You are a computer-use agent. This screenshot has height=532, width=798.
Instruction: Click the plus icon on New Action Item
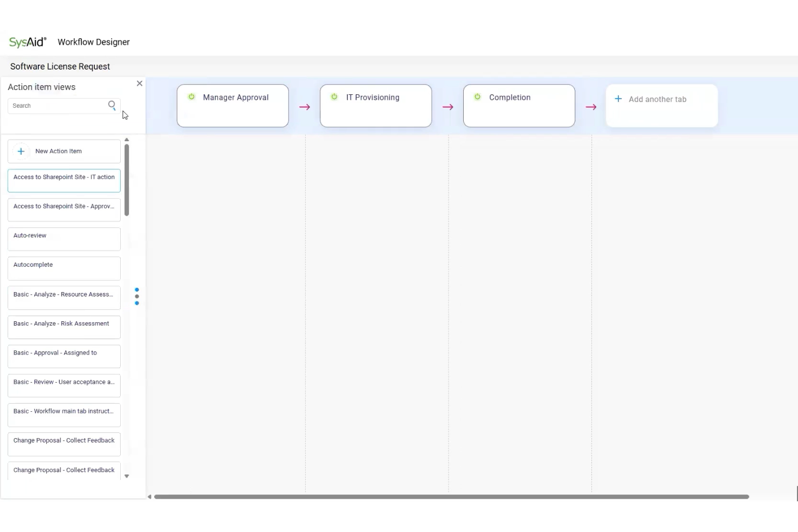[21, 151]
